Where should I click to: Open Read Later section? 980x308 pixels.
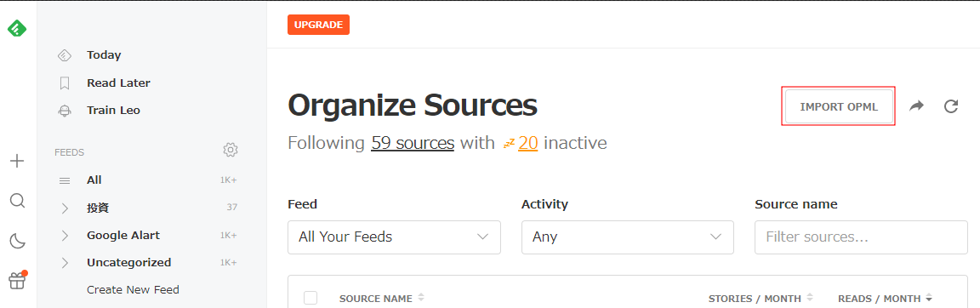(118, 83)
